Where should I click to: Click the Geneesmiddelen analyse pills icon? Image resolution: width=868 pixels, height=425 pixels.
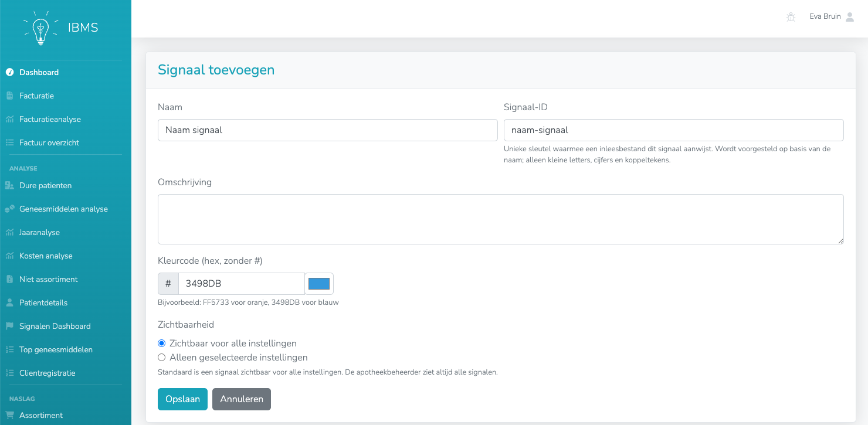click(9, 209)
